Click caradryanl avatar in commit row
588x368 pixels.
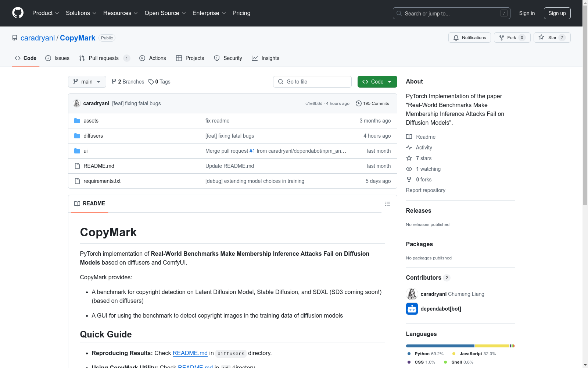77,103
